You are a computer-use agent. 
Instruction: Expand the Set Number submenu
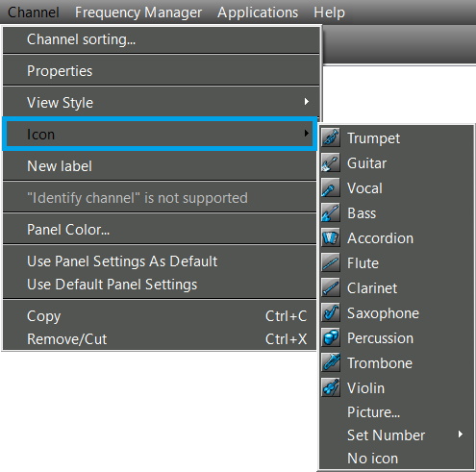click(397, 435)
